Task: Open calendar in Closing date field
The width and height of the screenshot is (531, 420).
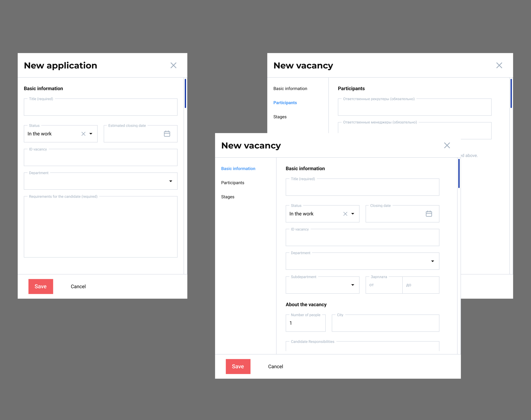Action: pos(429,213)
